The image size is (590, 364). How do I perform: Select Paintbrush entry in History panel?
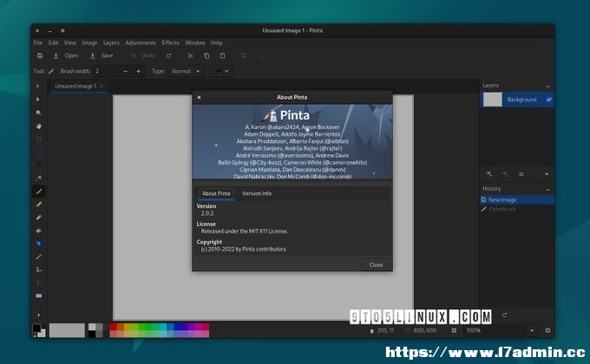(x=517, y=209)
